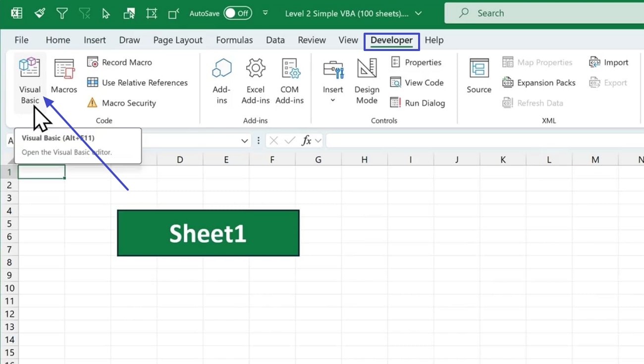Viewport: 644px width, 364px height.
Task: Select column K header
Action: 503,159
